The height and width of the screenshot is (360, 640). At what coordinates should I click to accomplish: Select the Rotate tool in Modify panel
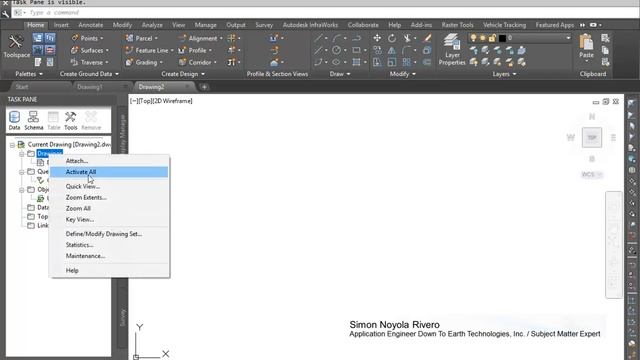392,38
